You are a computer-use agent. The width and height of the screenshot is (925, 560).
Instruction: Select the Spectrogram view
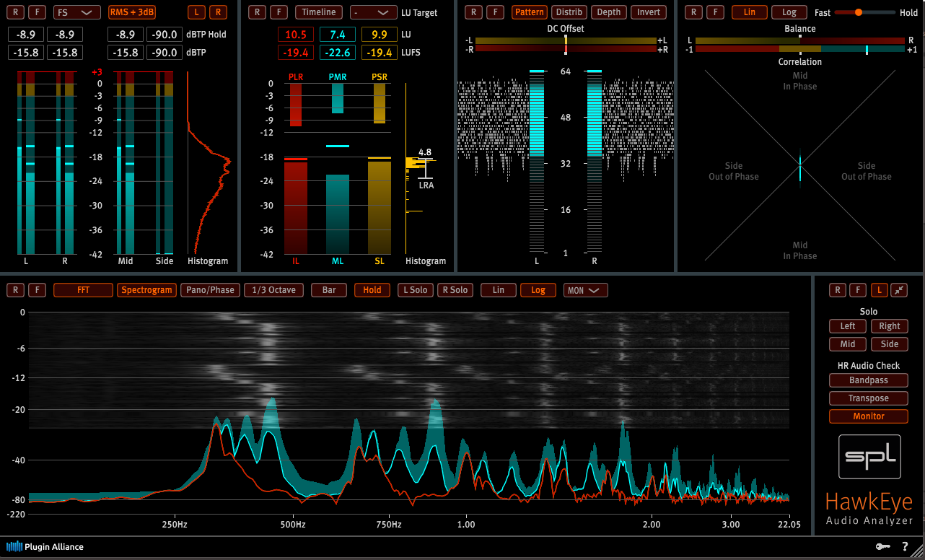point(147,290)
